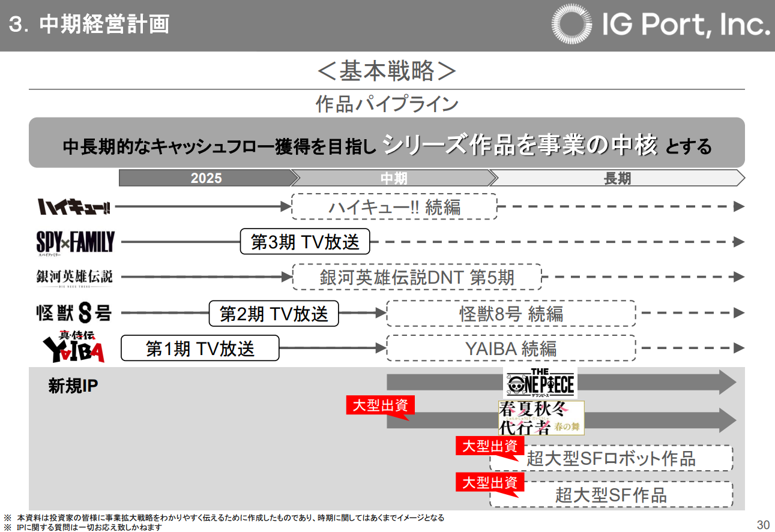Click the 銀河英雄伝説 title logo
This screenshot has height=532, width=775.
pos(74,278)
